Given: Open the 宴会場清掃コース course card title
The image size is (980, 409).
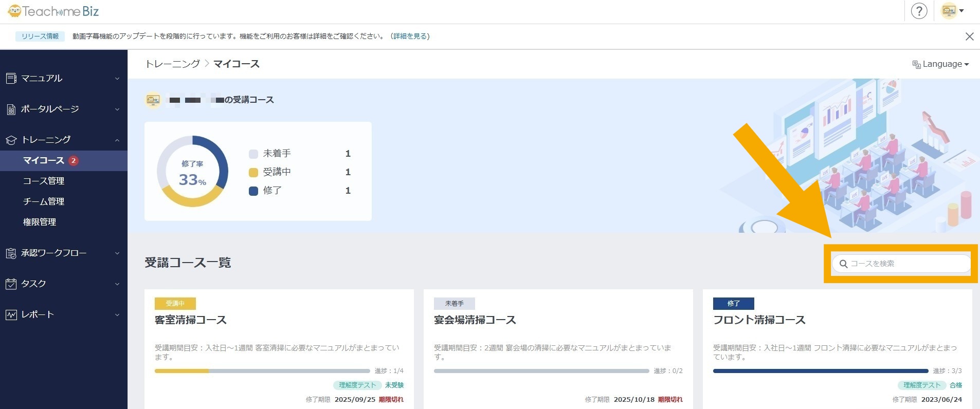Looking at the screenshot, I should (x=475, y=320).
